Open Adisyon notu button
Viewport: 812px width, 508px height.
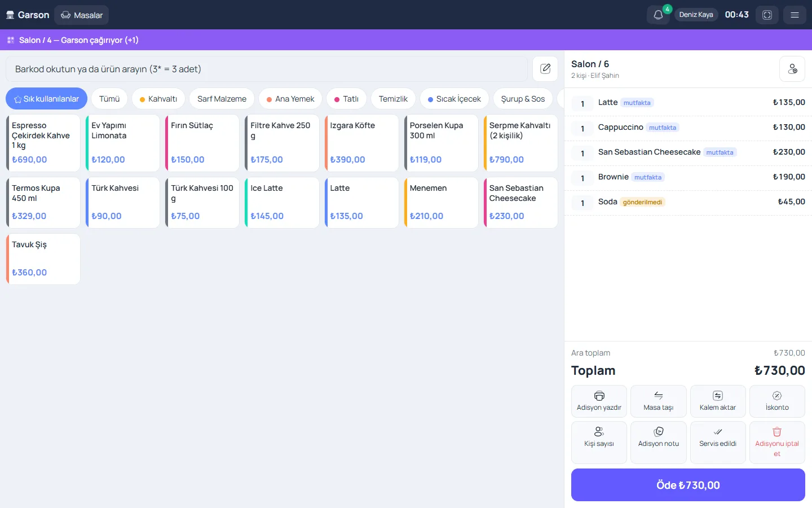[x=659, y=443]
